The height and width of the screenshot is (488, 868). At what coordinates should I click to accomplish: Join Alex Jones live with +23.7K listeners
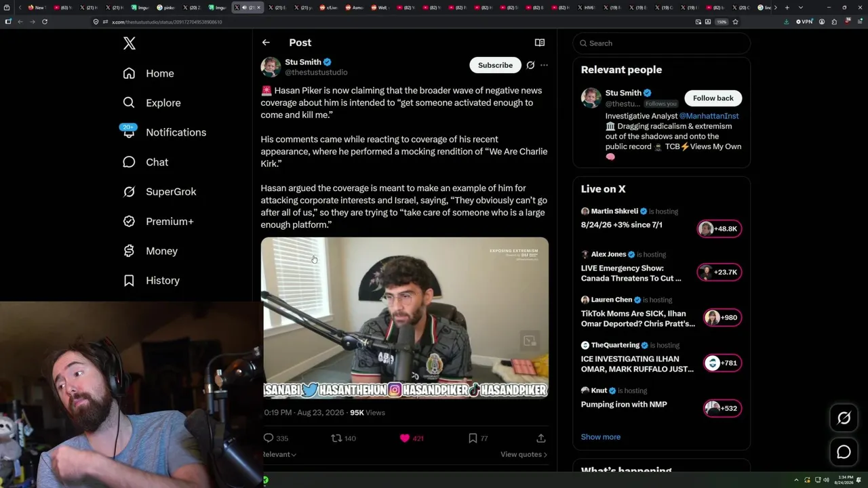719,272
